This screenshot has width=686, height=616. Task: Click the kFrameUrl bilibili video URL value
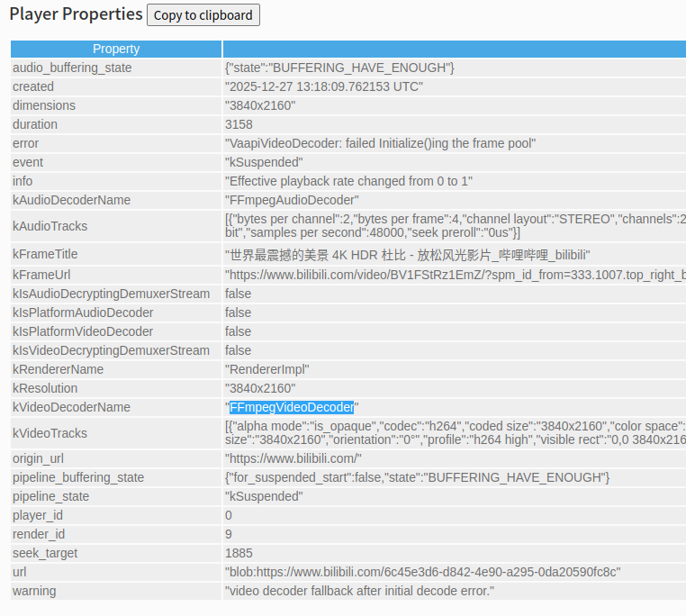[x=455, y=275]
